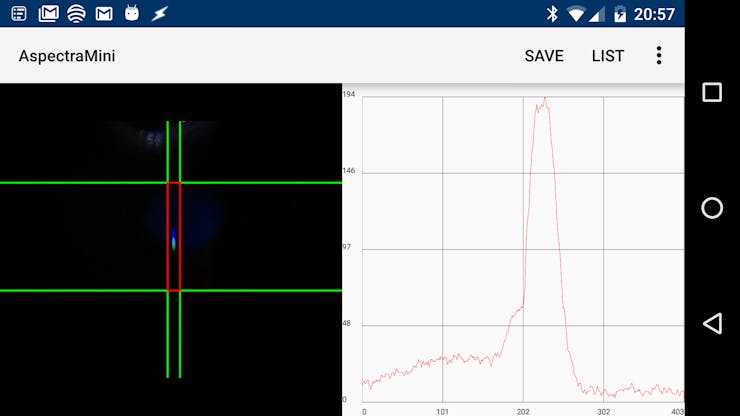Tap the Wi-Fi signal status icon
The image size is (740, 416).
point(575,14)
